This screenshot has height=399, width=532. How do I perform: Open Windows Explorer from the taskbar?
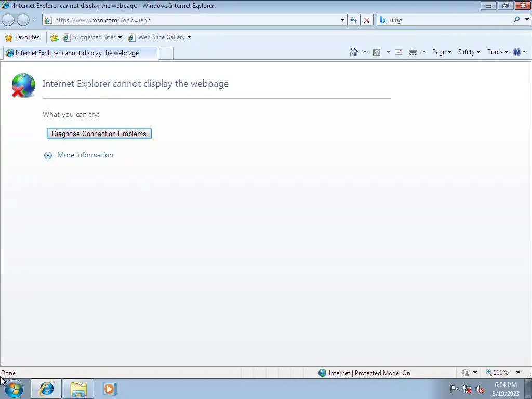(78, 389)
